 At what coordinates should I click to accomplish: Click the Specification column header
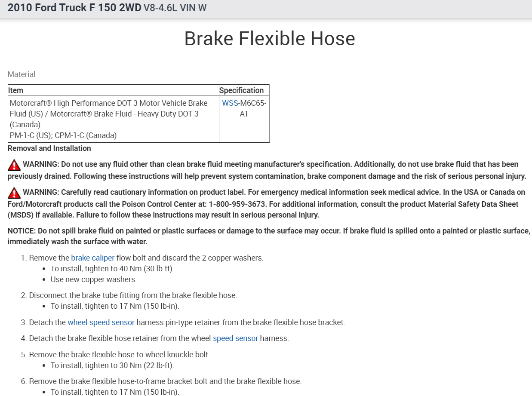pyautogui.click(x=241, y=90)
